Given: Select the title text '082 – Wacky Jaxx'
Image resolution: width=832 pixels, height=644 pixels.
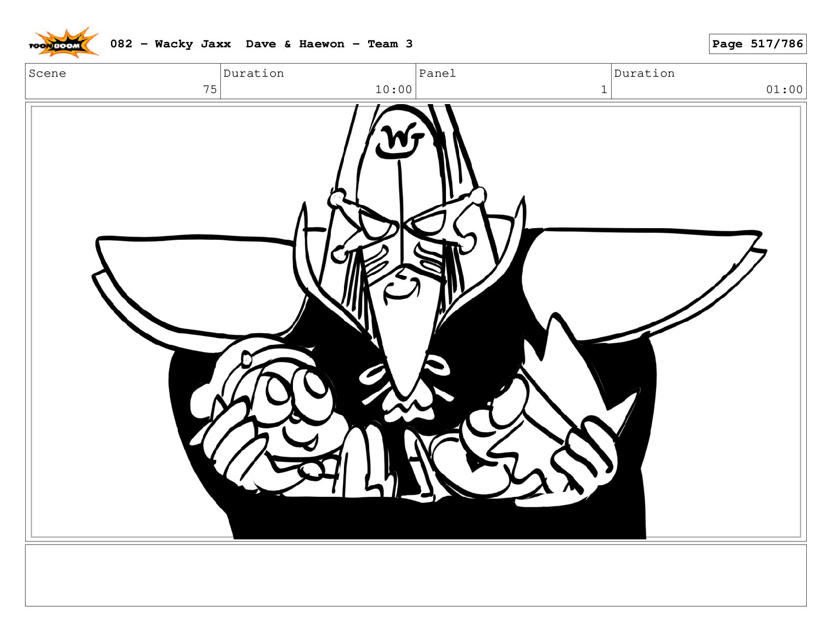Looking at the screenshot, I should click(x=170, y=44).
